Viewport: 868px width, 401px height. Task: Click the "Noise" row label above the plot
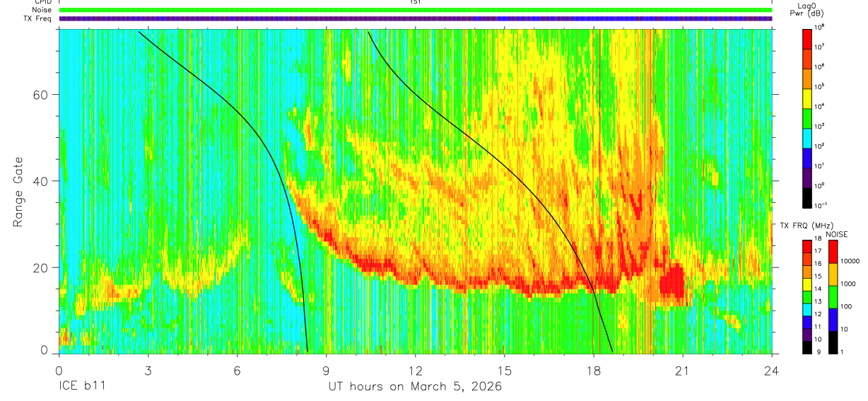tap(43, 10)
